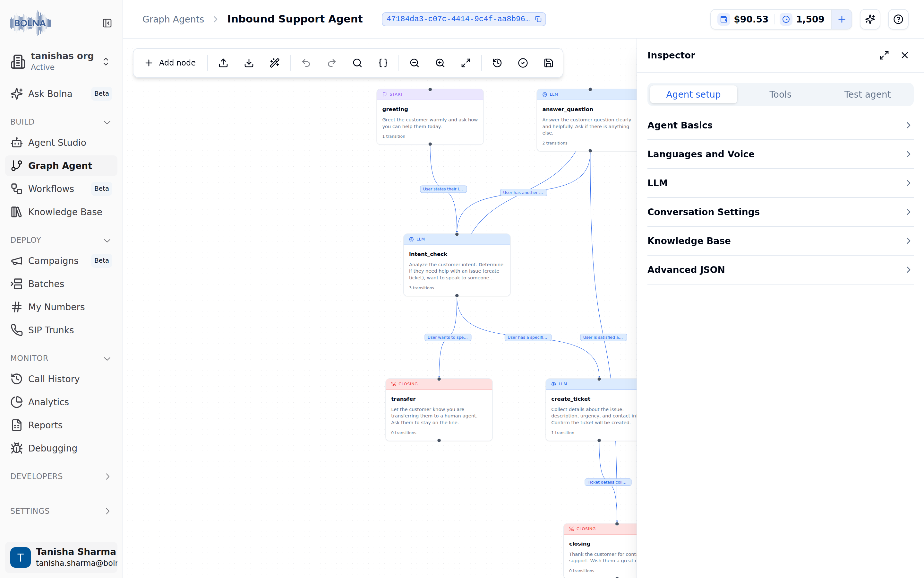This screenshot has height=578, width=924.
Task: Collapse the DEPLOY sidebar section
Action: (x=61, y=240)
